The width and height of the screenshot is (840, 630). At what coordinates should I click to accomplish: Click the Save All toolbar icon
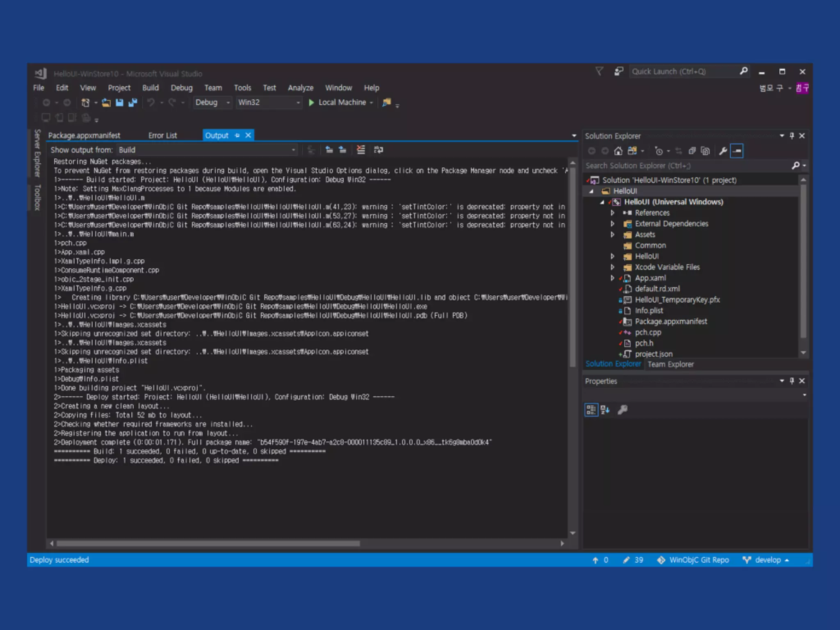(132, 103)
